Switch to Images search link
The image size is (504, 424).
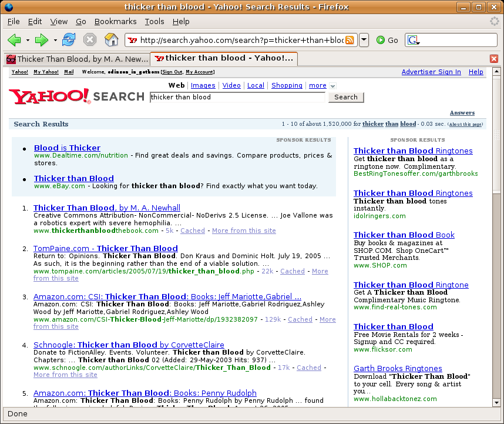(x=203, y=85)
